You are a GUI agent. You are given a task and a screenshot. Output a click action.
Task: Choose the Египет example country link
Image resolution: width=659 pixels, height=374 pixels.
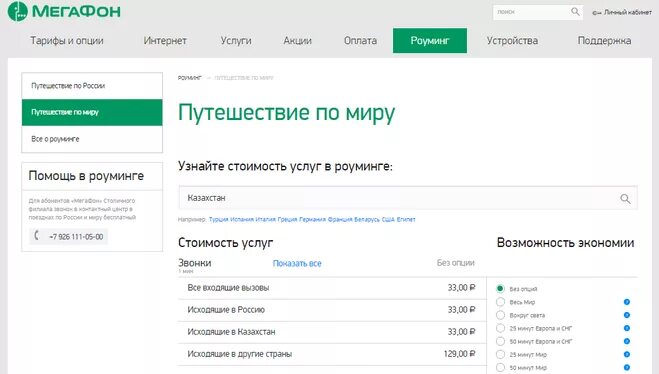click(x=406, y=219)
